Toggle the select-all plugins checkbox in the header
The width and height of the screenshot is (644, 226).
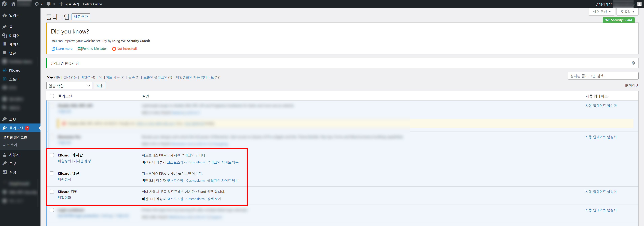52,96
